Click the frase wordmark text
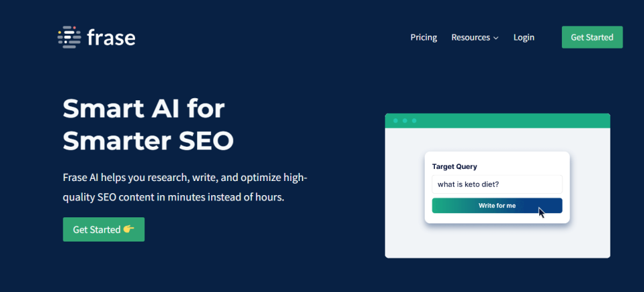The width and height of the screenshot is (644, 292). pos(112,38)
